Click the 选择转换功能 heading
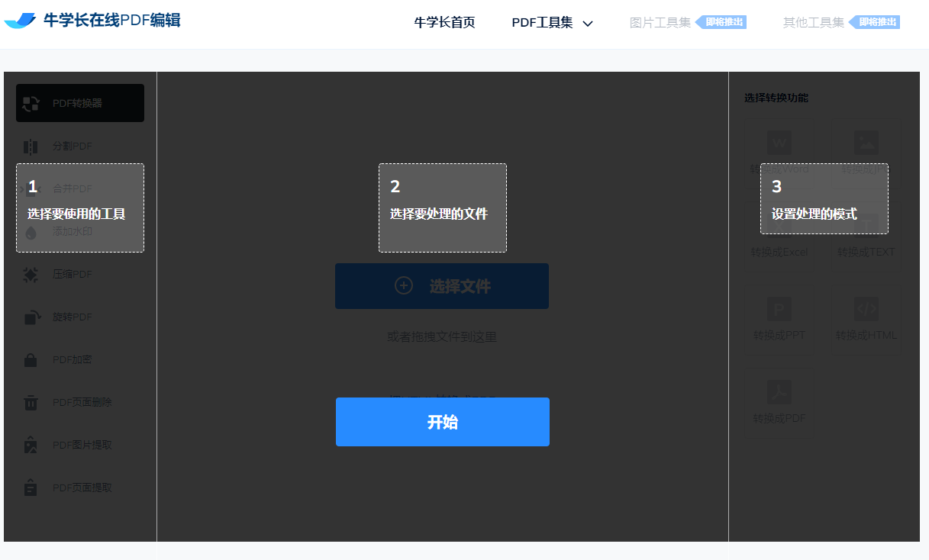 [x=776, y=98]
